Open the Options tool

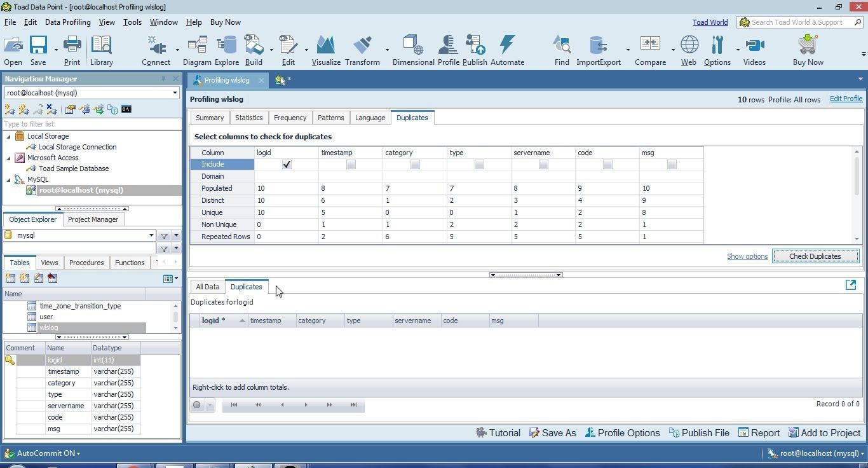pos(717,50)
